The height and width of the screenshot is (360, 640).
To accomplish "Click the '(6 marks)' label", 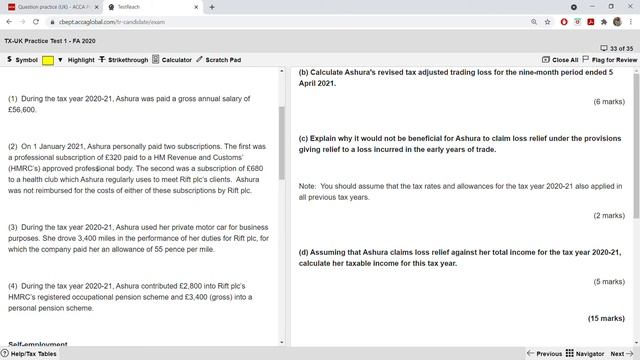I will click(x=609, y=102).
